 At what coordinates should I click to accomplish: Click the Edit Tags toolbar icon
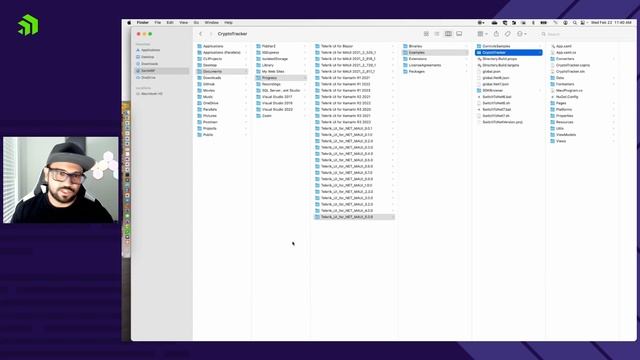[x=508, y=34]
